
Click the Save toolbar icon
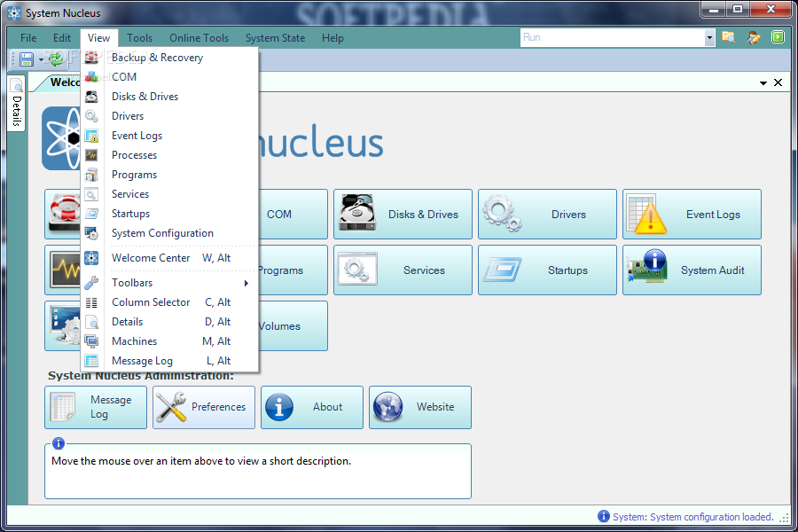tap(26, 59)
